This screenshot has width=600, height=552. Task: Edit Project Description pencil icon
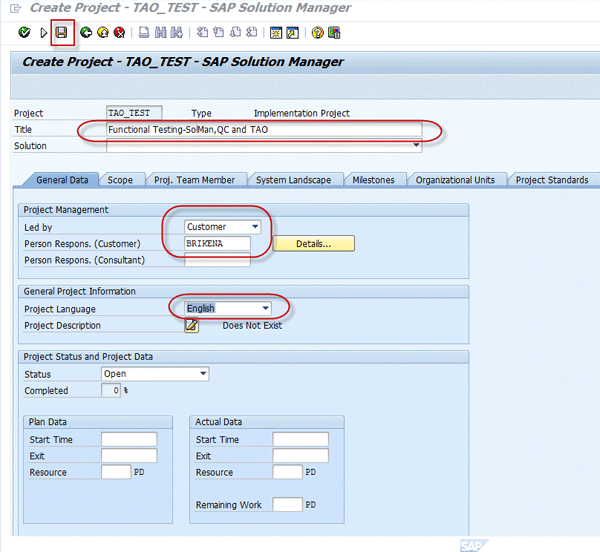[191, 326]
